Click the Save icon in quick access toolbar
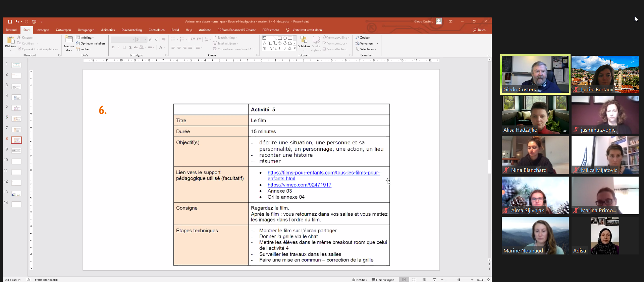644x282 pixels. pos(10,21)
